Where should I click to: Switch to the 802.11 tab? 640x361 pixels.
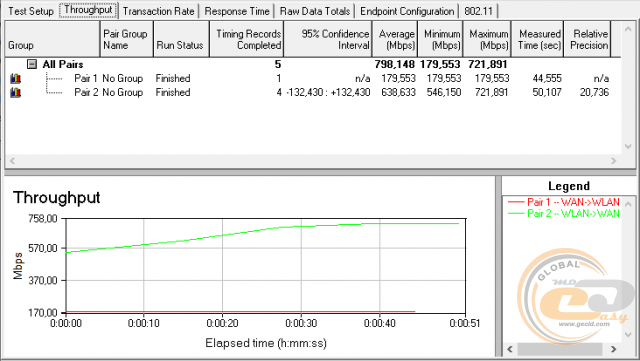click(x=478, y=11)
